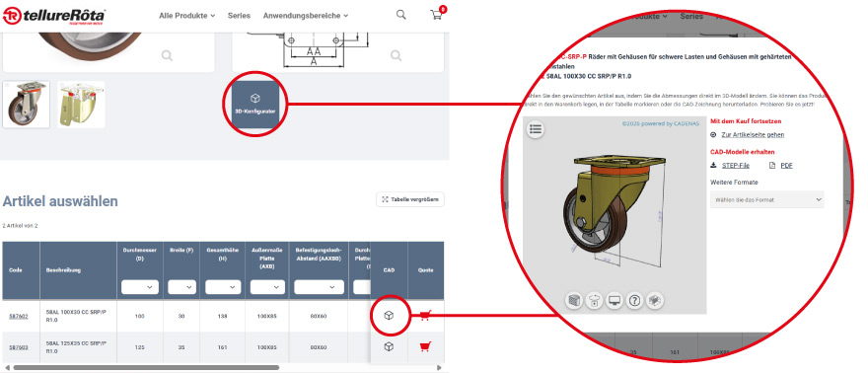Click the CAD column header
Screen dimensions: 868x373
click(389, 270)
